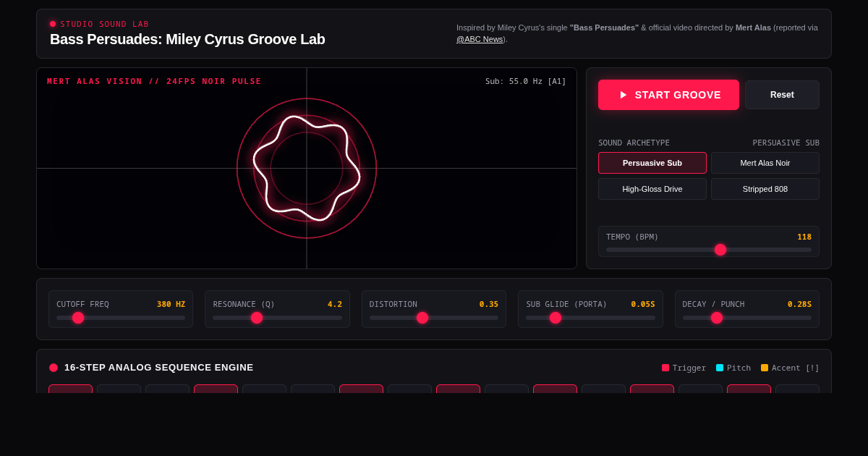Click the Trigger legend entry
The image size is (868, 456).
tap(684, 368)
